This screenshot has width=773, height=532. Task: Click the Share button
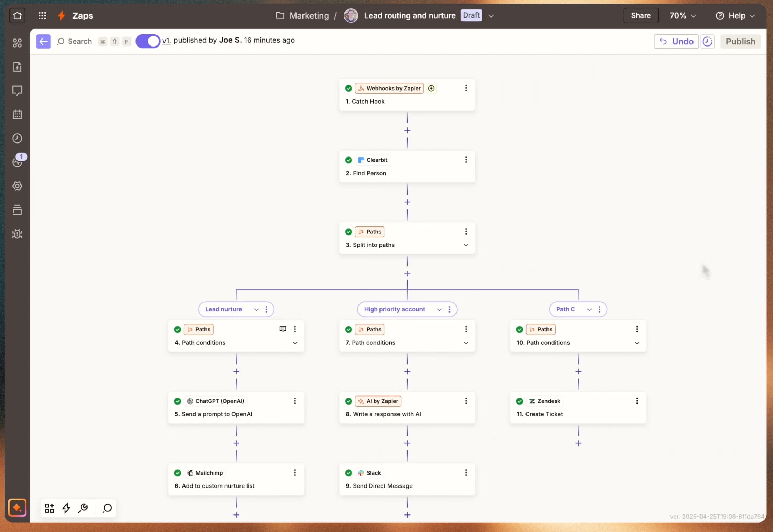[x=640, y=16]
